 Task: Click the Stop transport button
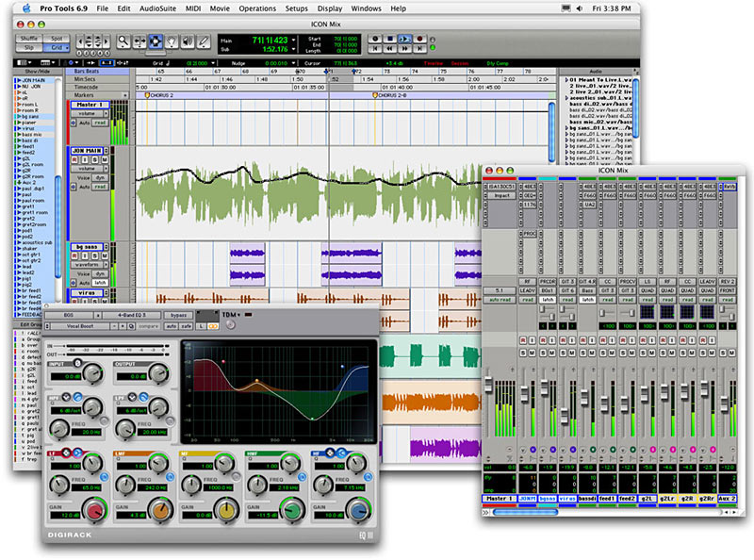(390, 39)
